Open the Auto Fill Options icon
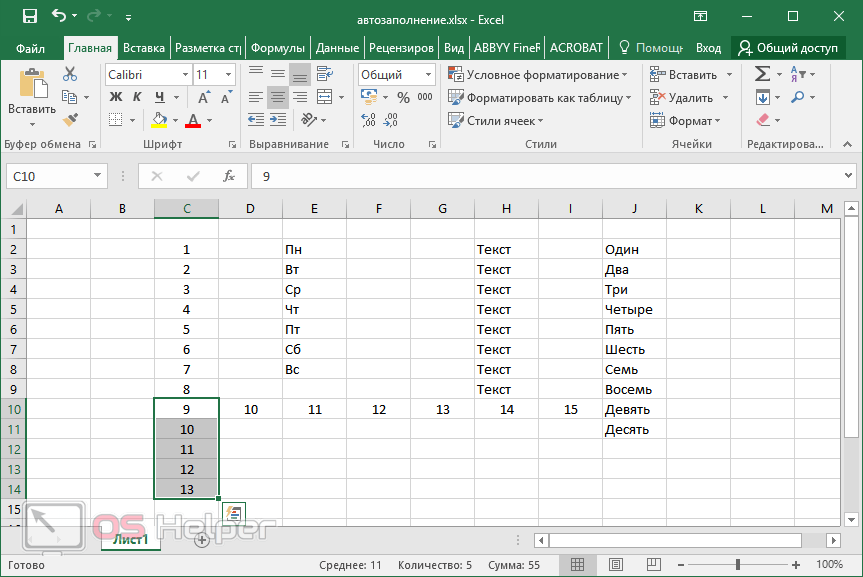This screenshot has width=863, height=577. click(234, 513)
